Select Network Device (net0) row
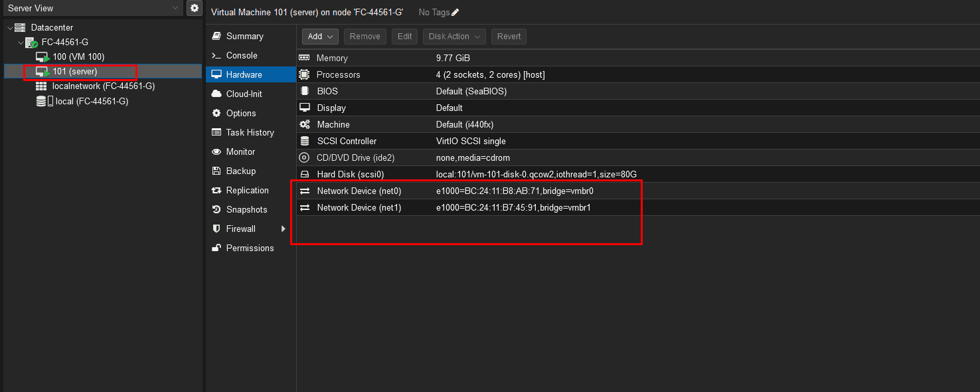The width and height of the screenshot is (980, 392). pyautogui.click(x=637, y=191)
